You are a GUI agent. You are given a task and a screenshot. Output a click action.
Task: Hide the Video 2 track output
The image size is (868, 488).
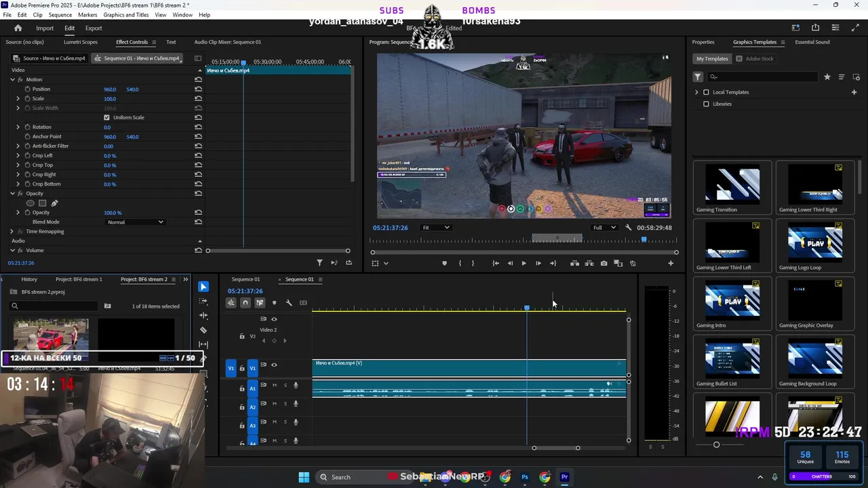pos(274,319)
